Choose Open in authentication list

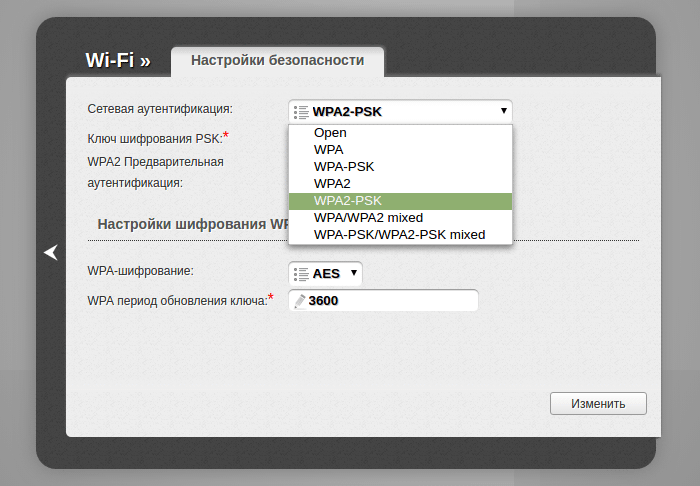point(400,133)
